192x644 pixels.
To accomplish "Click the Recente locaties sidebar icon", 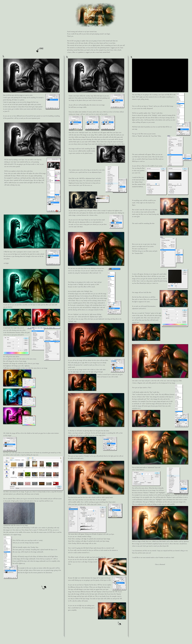I will point(6,461).
